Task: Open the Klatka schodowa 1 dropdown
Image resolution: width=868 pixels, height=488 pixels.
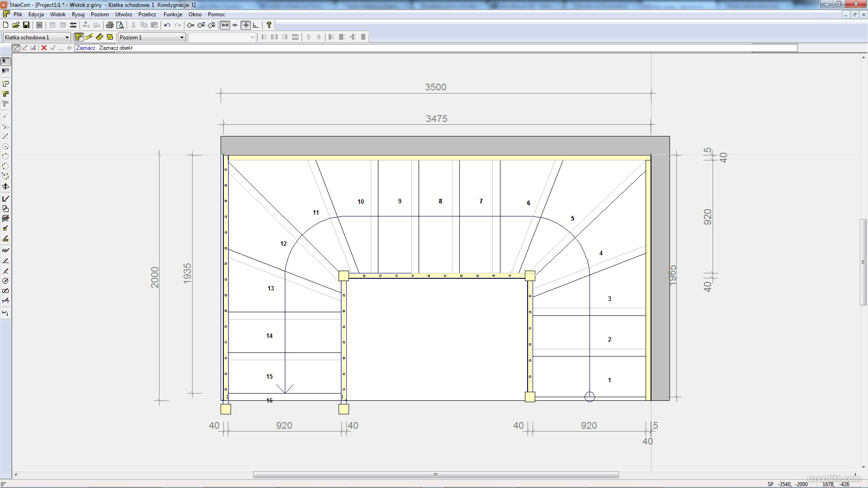Action: click(37, 37)
